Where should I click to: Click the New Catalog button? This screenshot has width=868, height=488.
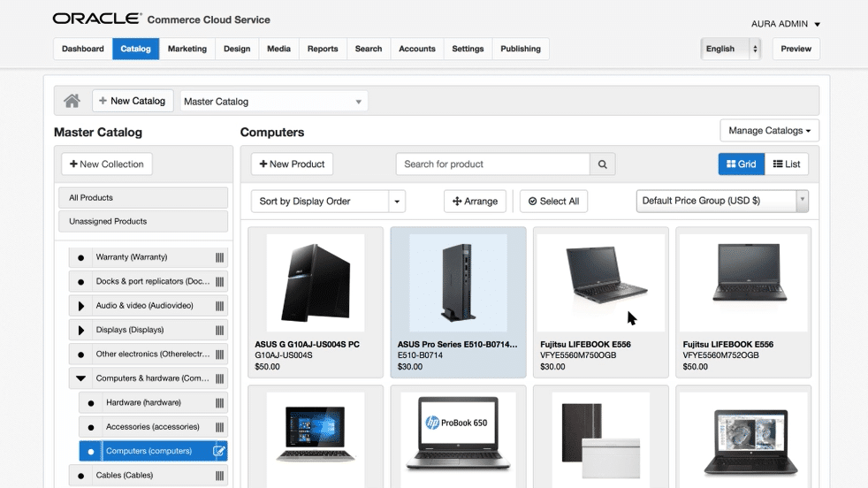pos(133,101)
